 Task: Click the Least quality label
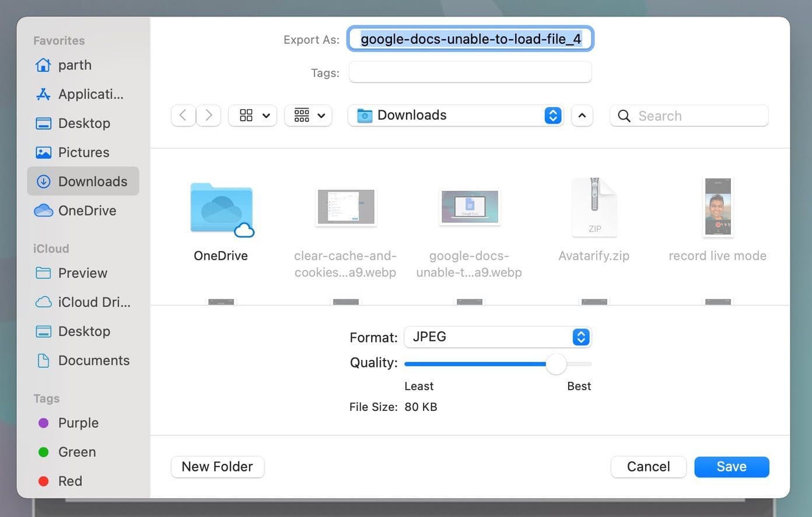click(x=419, y=386)
